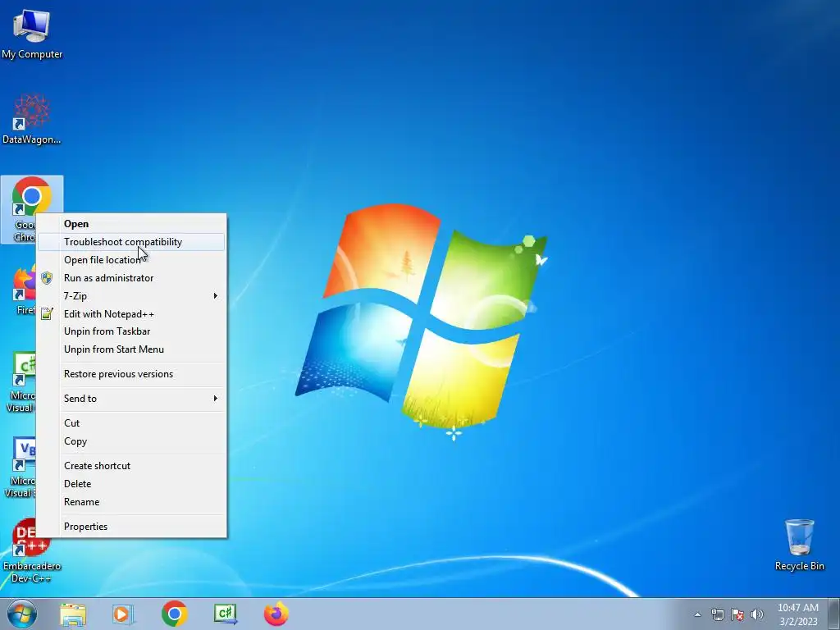Image resolution: width=840 pixels, height=630 pixels.
Task: Open the network tray icon
Action: pos(717,614)
